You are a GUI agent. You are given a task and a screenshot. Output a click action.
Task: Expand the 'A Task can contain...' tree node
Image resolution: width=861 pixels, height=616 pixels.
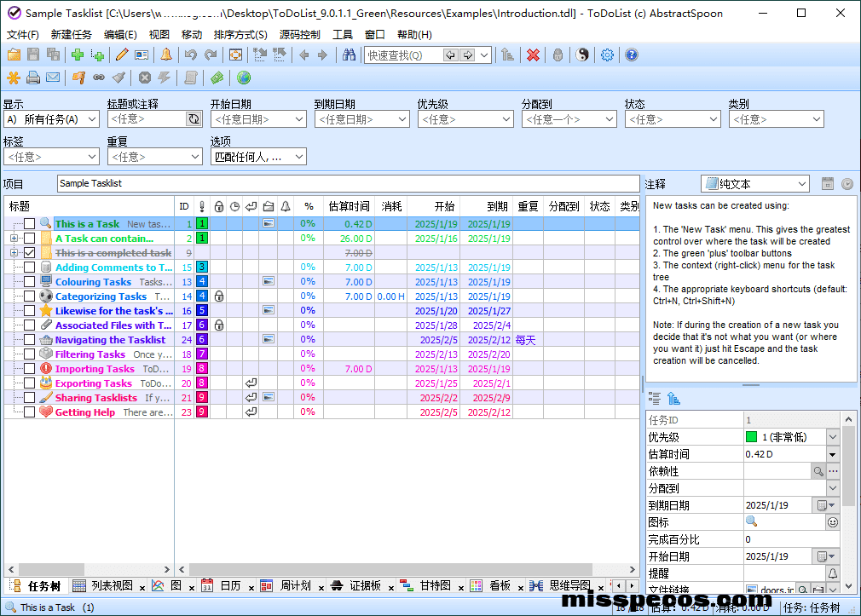tap(14, 239)
